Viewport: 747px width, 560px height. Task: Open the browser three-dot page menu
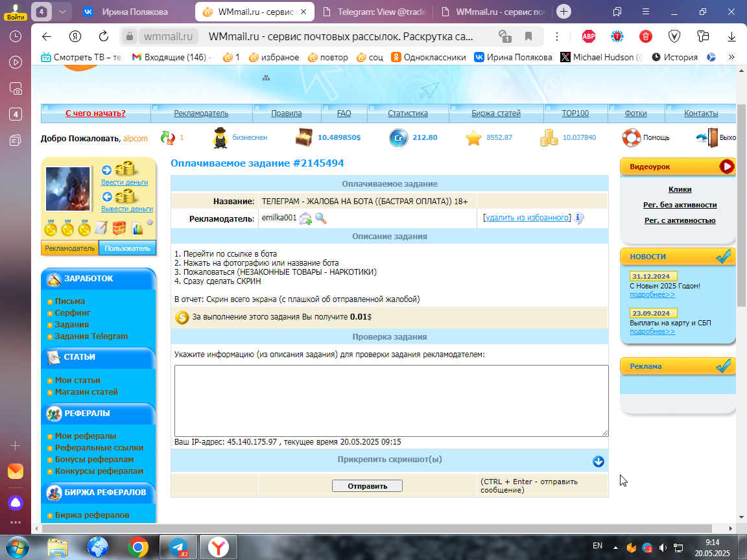tap(556, 37)
